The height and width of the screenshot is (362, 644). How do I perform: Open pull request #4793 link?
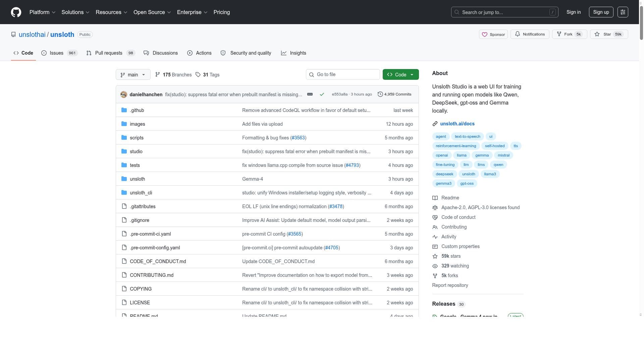pyautogui.click(x=352, y=165)
